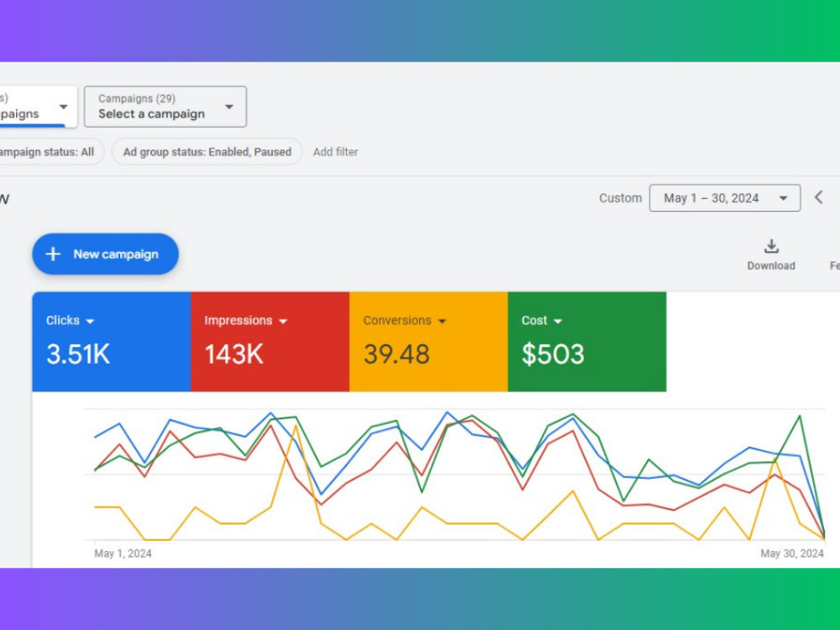Click the Add filter link
The height and width of the screenshot is (630, 840).
coord(335,152)
